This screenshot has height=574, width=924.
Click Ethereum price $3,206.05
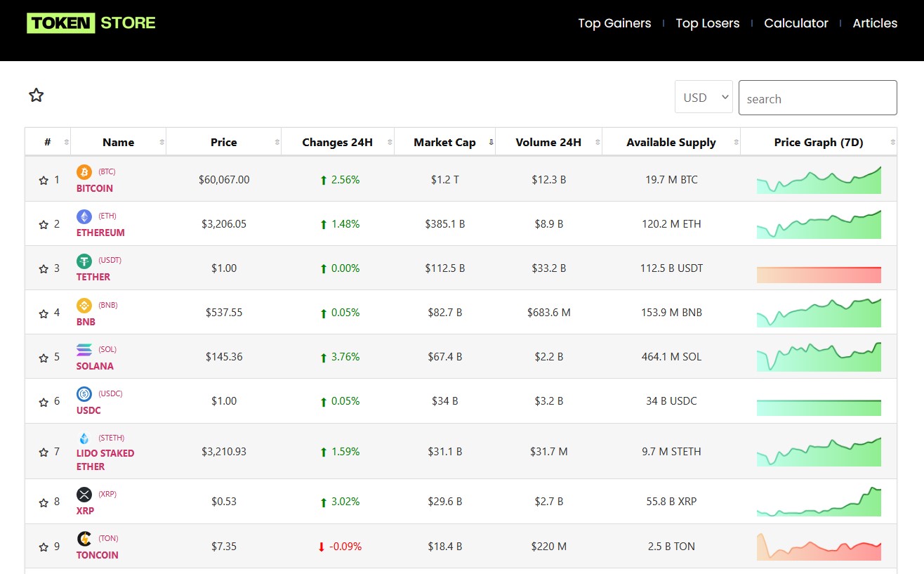(224, 224)
